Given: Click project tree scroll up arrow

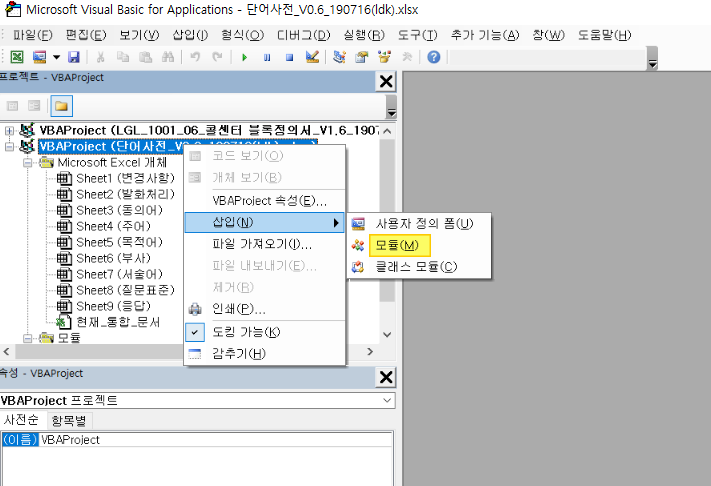Looking at the screenshot, I should tap(387, 131).
